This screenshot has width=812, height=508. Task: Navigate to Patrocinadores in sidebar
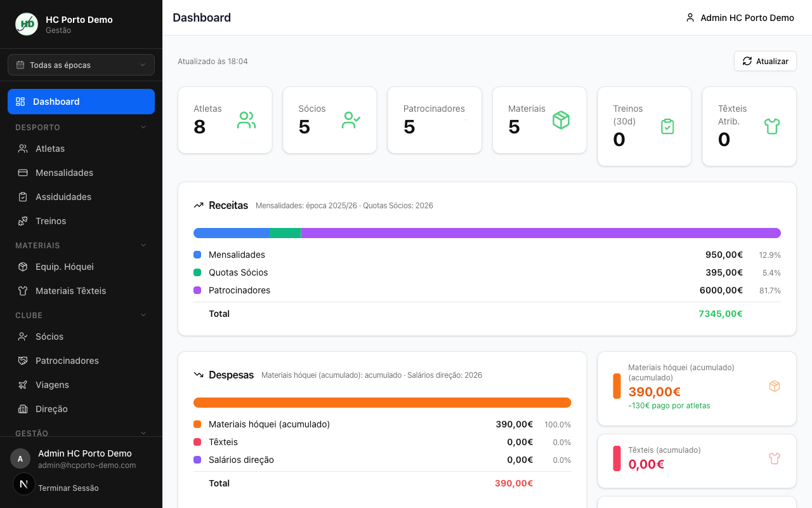(x=81, y=361)
